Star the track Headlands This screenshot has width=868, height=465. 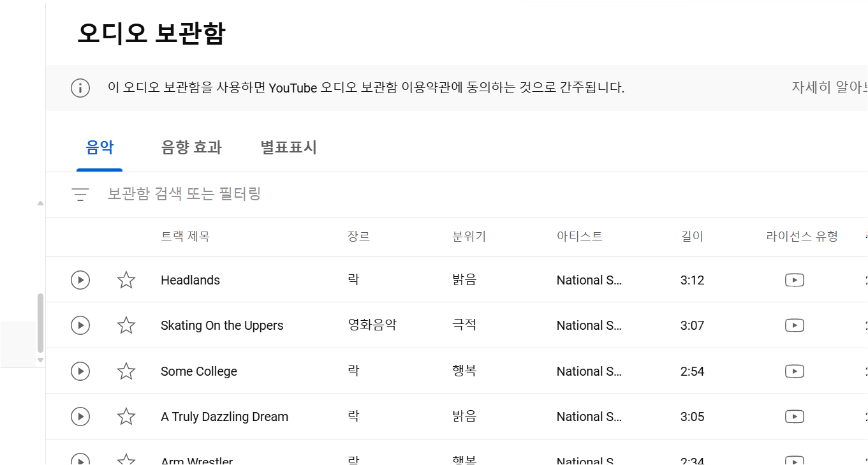coord(126,279)
